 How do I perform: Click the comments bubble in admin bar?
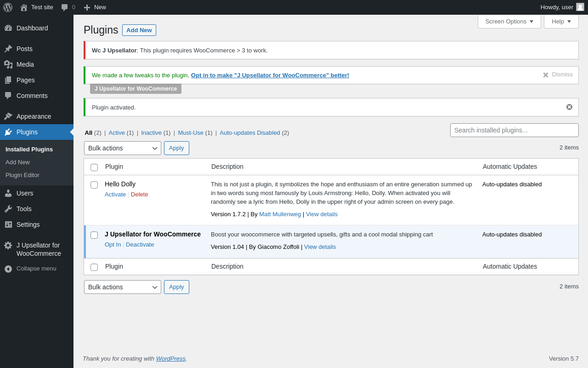65,7
